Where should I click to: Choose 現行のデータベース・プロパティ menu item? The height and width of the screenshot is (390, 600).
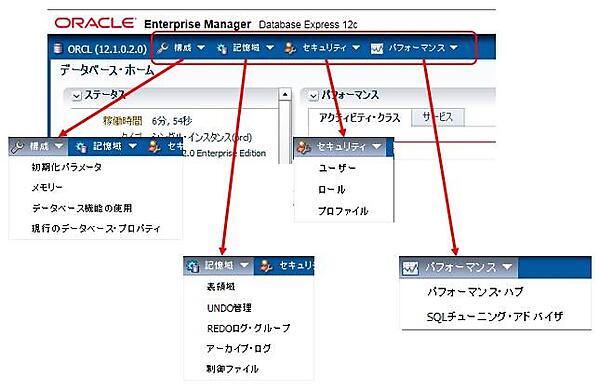96,228
